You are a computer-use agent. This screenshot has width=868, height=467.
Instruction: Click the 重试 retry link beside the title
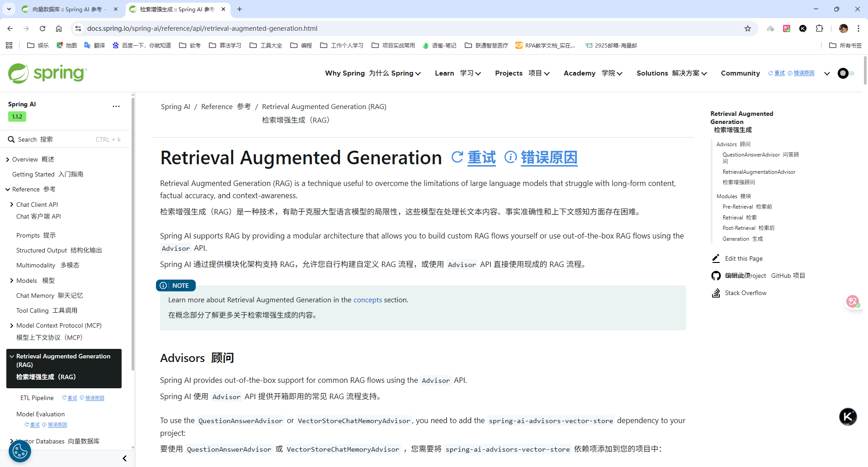481,158
